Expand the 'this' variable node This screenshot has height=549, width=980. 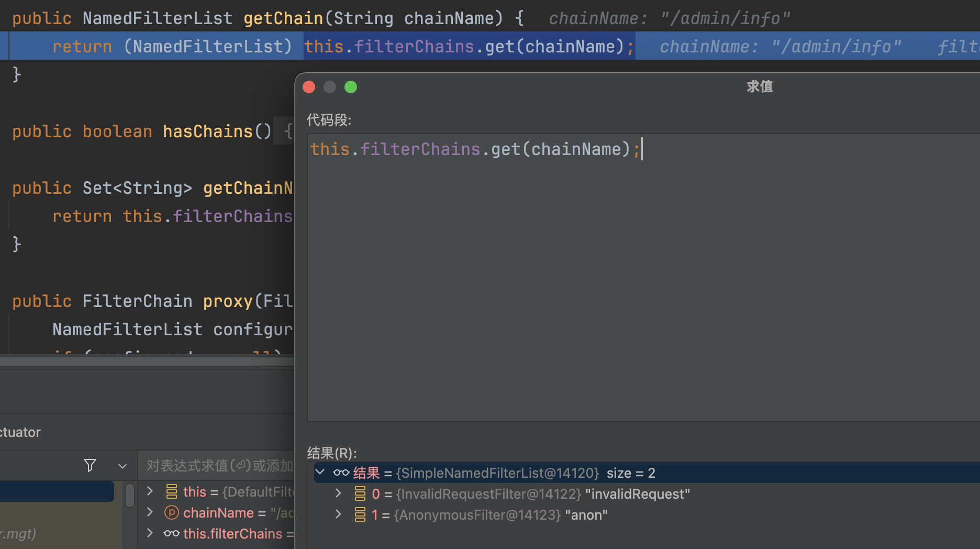click(150, 491)
